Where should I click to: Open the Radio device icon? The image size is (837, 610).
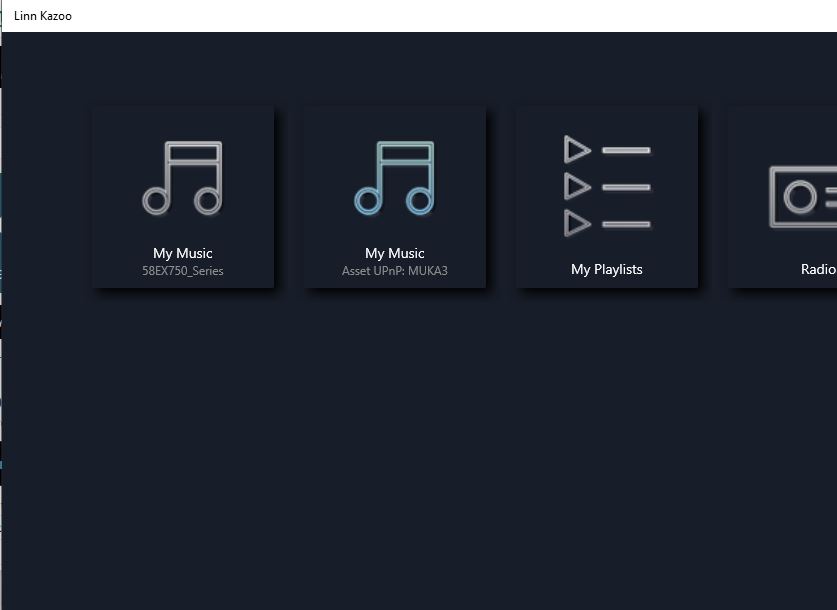802,197
